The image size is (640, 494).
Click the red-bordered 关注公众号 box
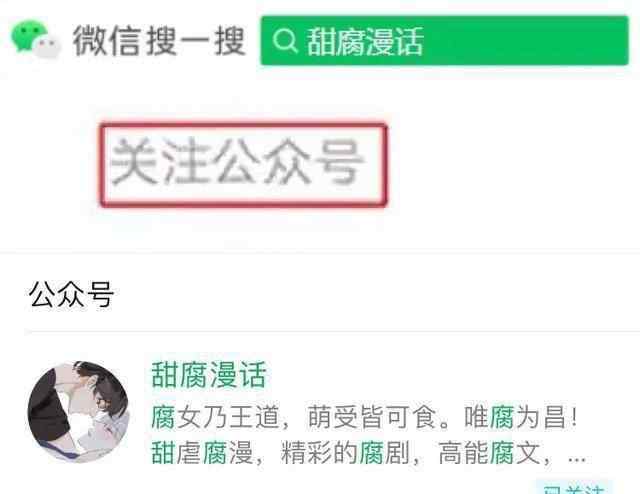point(243,165)
